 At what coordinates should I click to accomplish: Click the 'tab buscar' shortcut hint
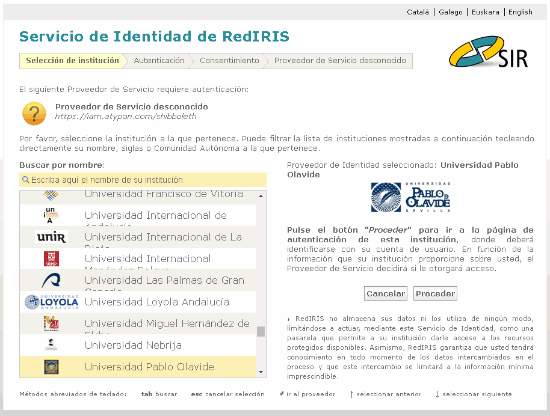coord(159,394)
